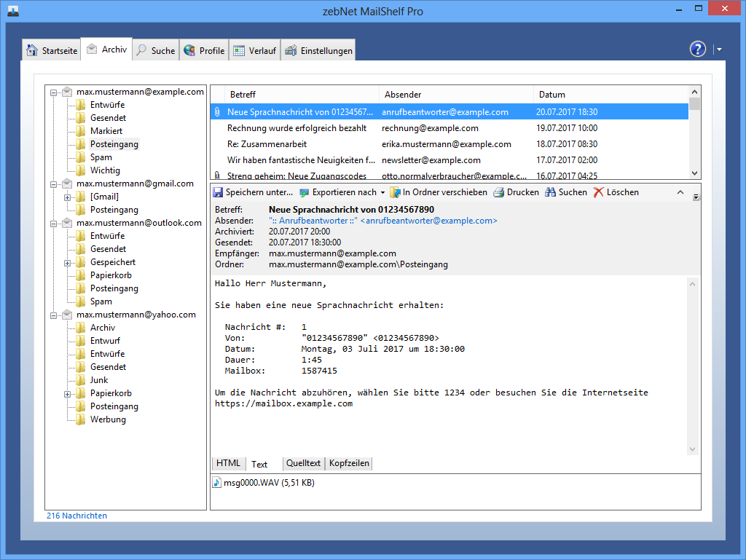Sort messages by the Absender column header

[456, 95]
